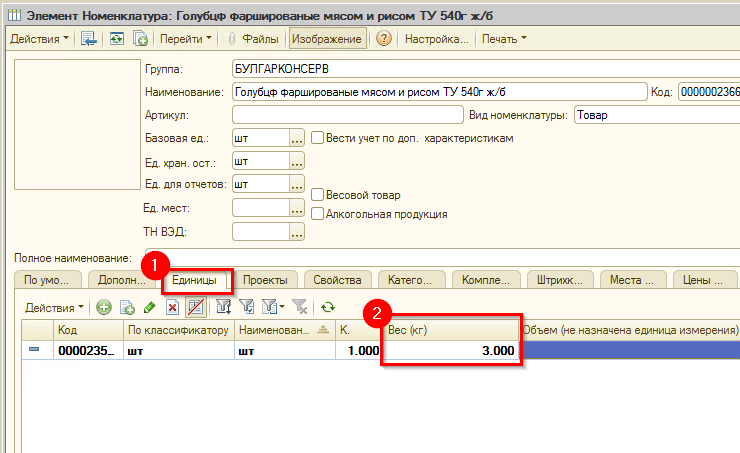Enable the Весовой товар checkbox
This screenshot has width=740, height=453.
[318, 195]
